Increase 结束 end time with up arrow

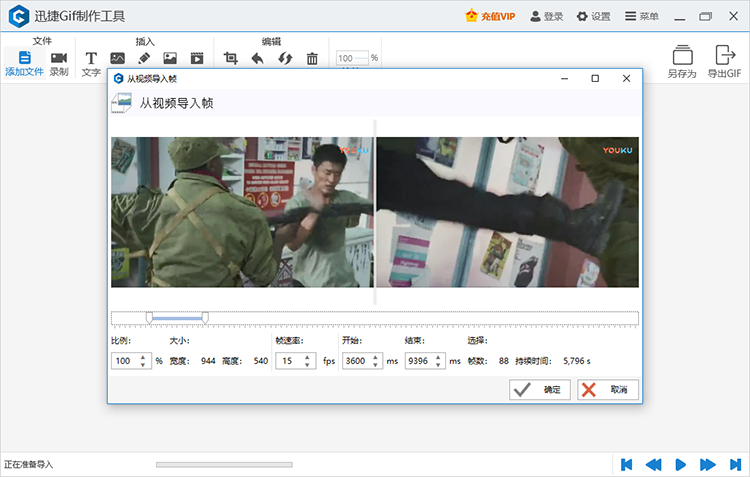click(438, 357)
